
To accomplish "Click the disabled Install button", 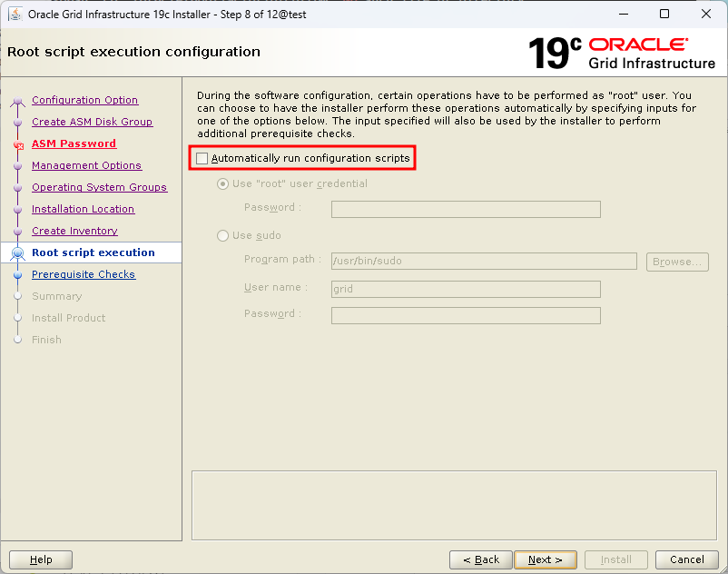I will [616, 559].
